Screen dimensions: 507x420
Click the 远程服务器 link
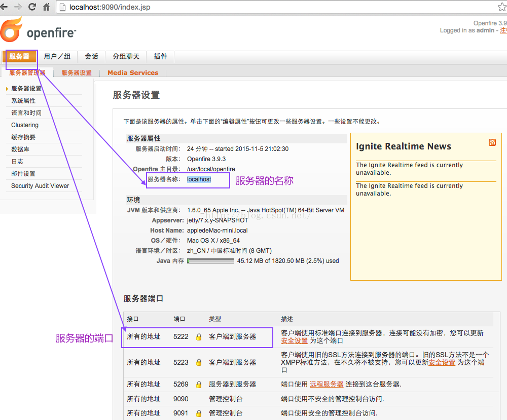coord(326,384)
